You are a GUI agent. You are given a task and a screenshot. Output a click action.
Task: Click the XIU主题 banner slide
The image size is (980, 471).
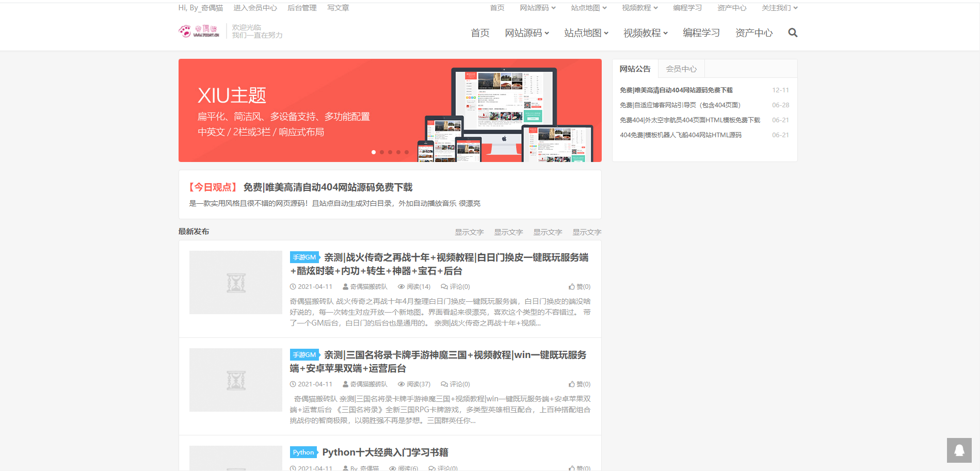(390, 110)
